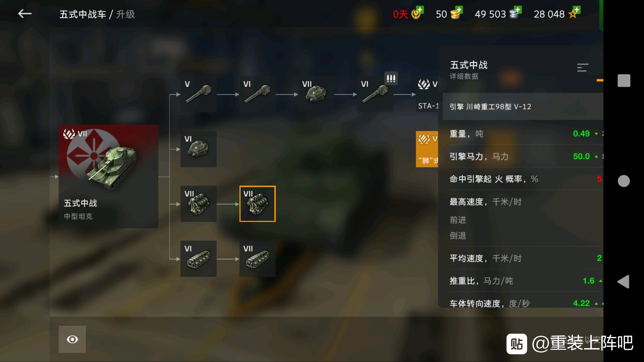644x362 pixels.
Task: Select the tier VI gun with ammo badge
Action: pyautogui.click(x=375, y=94)
